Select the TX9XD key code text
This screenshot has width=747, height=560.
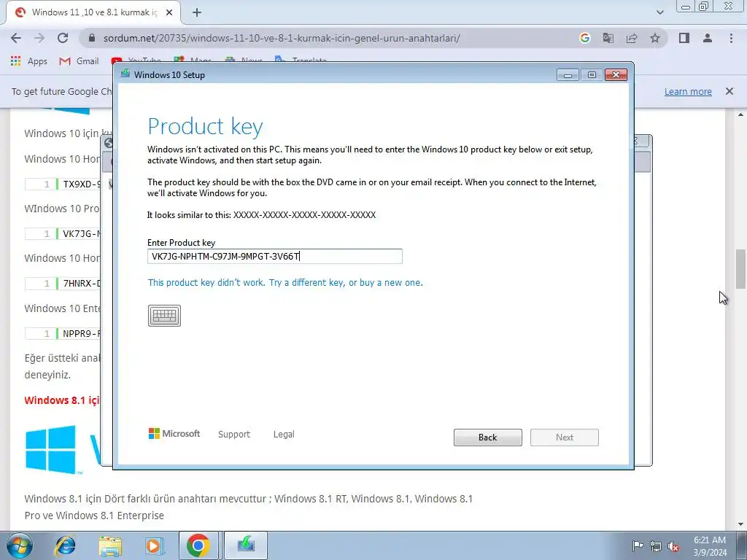pyautogui.click(x=81, y=184)
